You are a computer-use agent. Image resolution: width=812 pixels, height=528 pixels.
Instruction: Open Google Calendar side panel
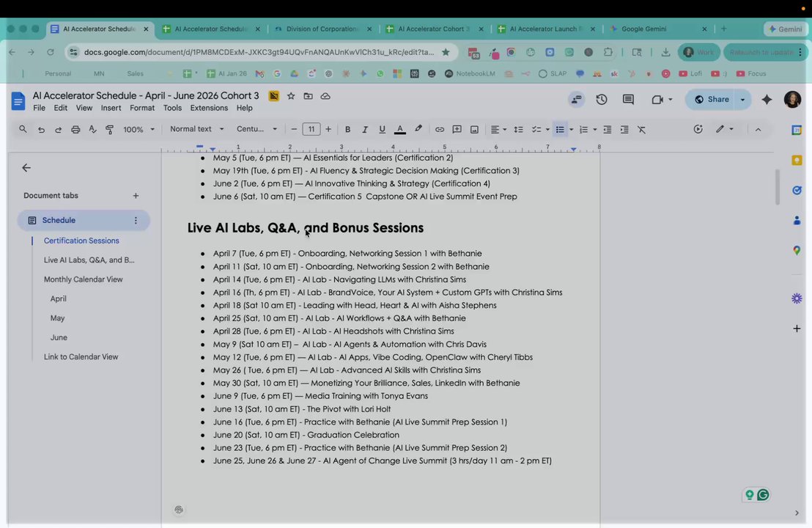coord(797,130)
